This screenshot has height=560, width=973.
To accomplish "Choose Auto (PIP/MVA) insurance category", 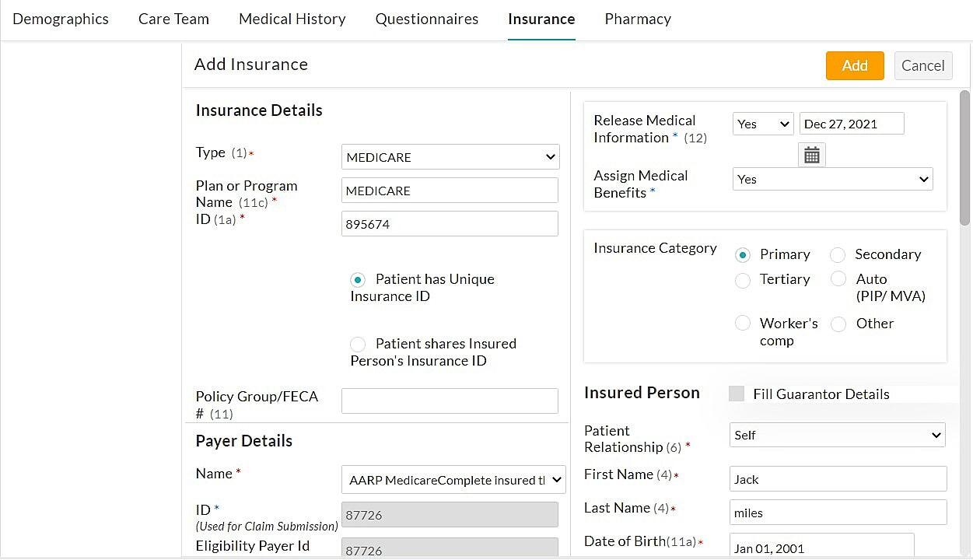I will coord(838,278).
